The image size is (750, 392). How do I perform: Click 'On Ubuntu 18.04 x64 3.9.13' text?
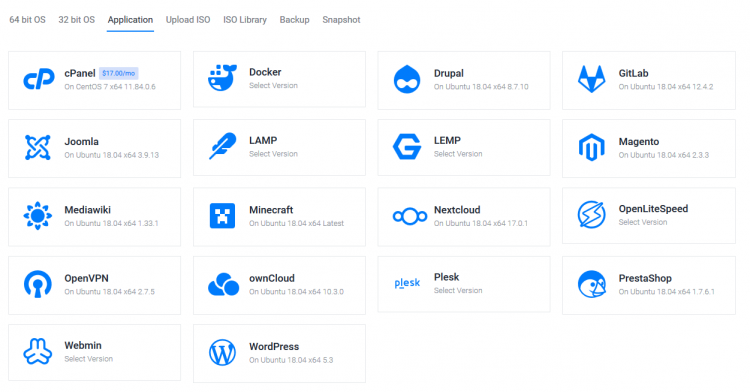click(x=111, y=155)
